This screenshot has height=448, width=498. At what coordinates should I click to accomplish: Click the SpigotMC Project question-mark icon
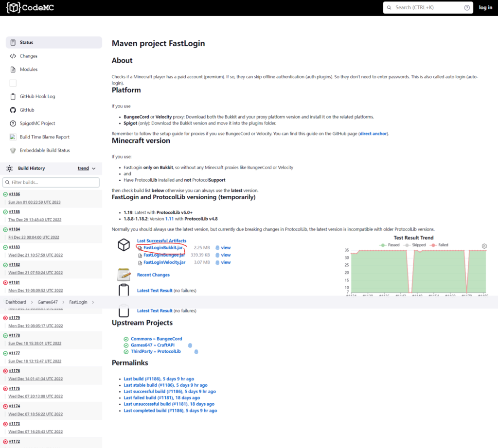[13, 123]
